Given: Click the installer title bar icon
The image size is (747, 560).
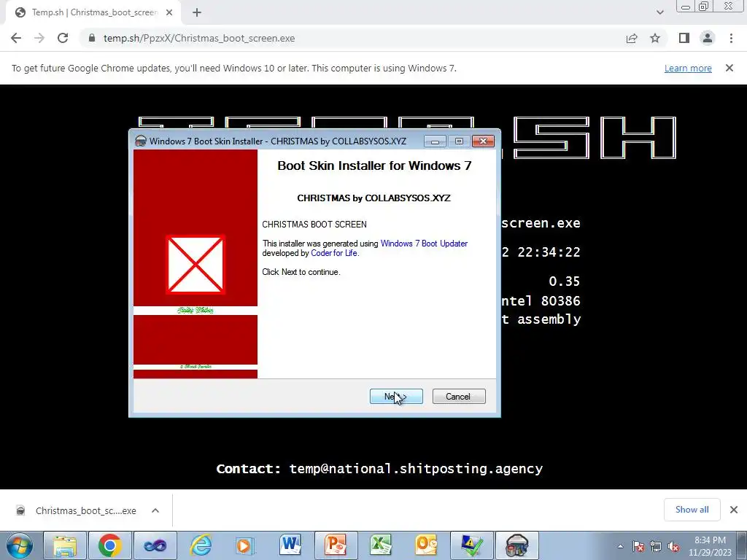Looking at the screenshot, I should (141, 141).
